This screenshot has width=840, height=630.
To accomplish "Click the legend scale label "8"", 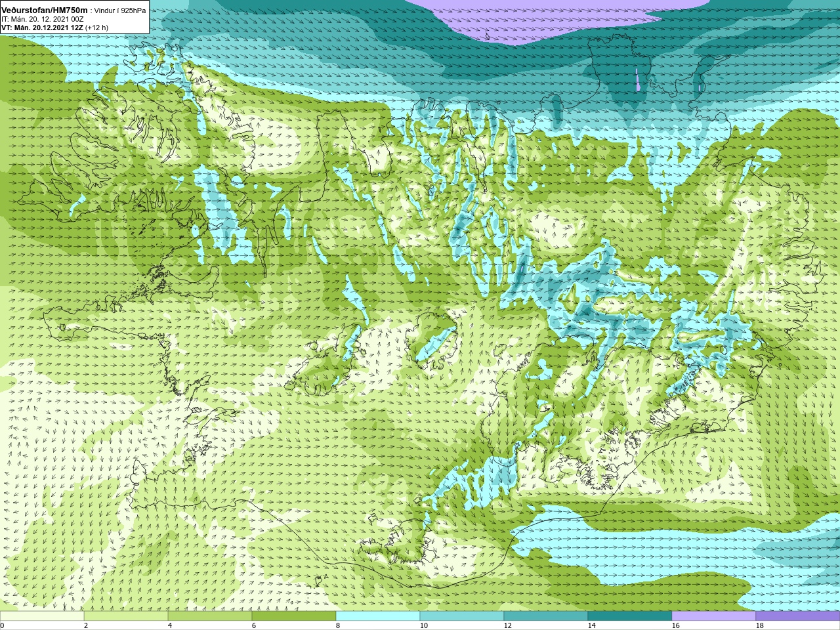I will (338, 625).
